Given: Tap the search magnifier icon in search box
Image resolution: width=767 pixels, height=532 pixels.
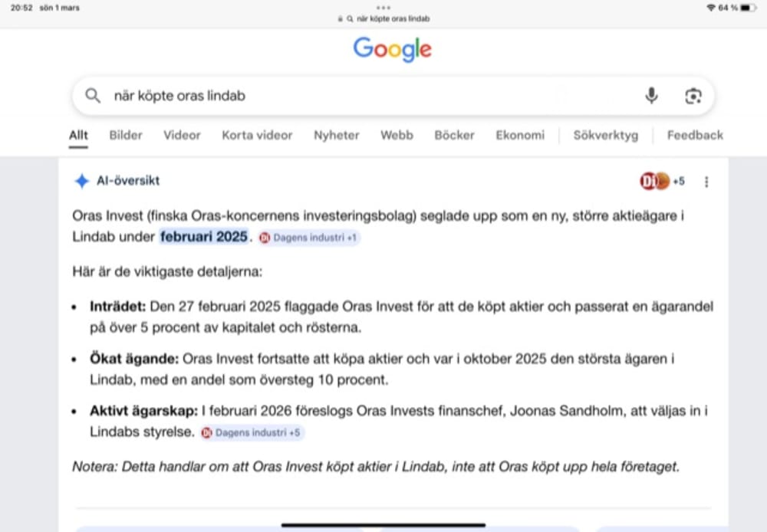Looking at the screenshot, I should 93,95.
